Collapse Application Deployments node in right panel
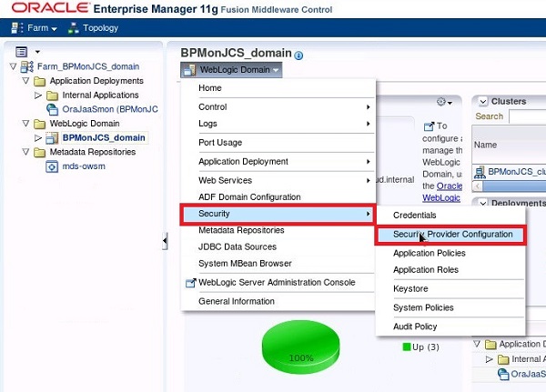The image size is (546, 392). (x=477, y=344)
